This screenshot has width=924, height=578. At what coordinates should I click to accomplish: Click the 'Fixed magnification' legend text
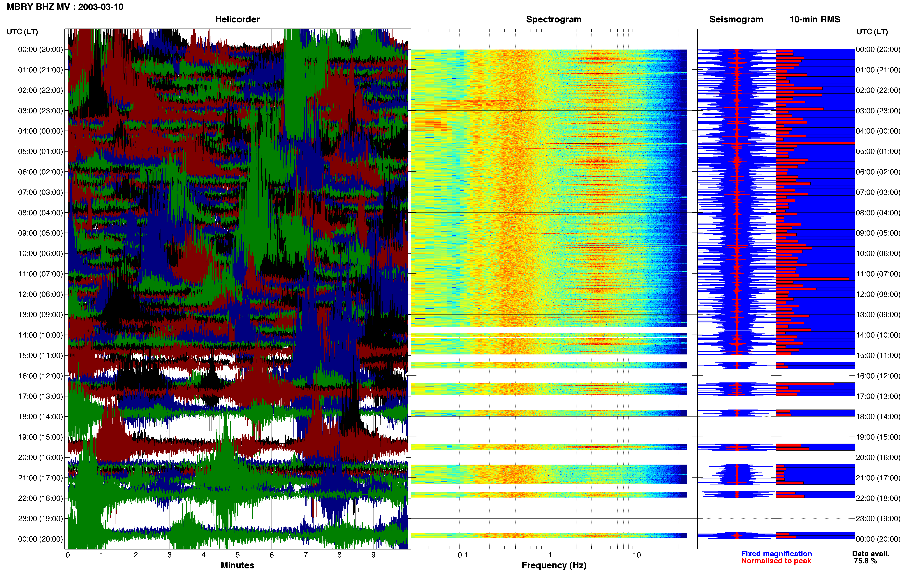pos(776,554)
